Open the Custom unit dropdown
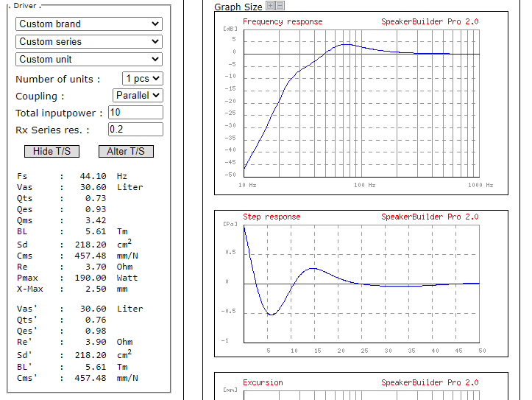This screenshot has width=532, height=400. [x=89, y=60]
